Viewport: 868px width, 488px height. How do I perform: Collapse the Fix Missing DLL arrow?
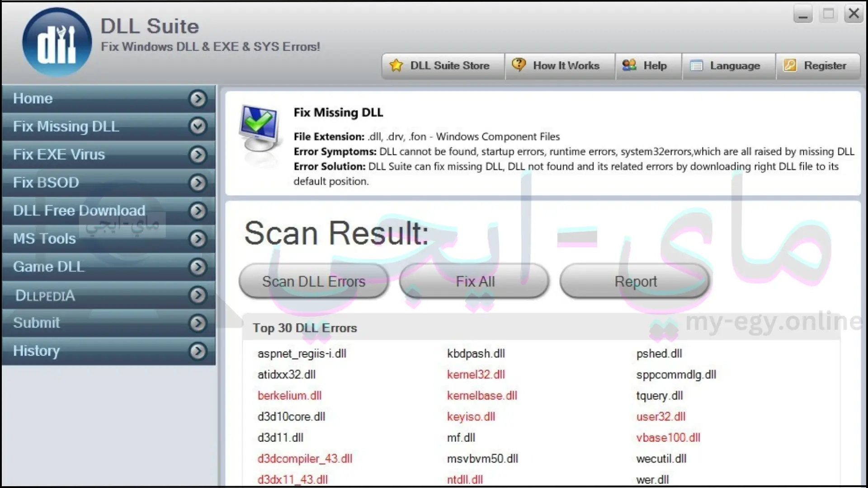tap(198, 127)
